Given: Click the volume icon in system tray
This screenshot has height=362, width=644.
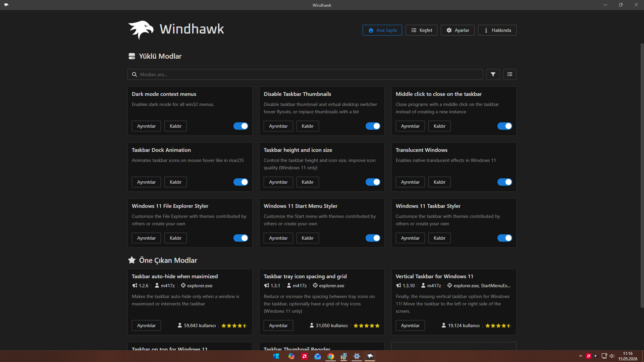Looking at the screenshot, I should (x=612, y=356).
